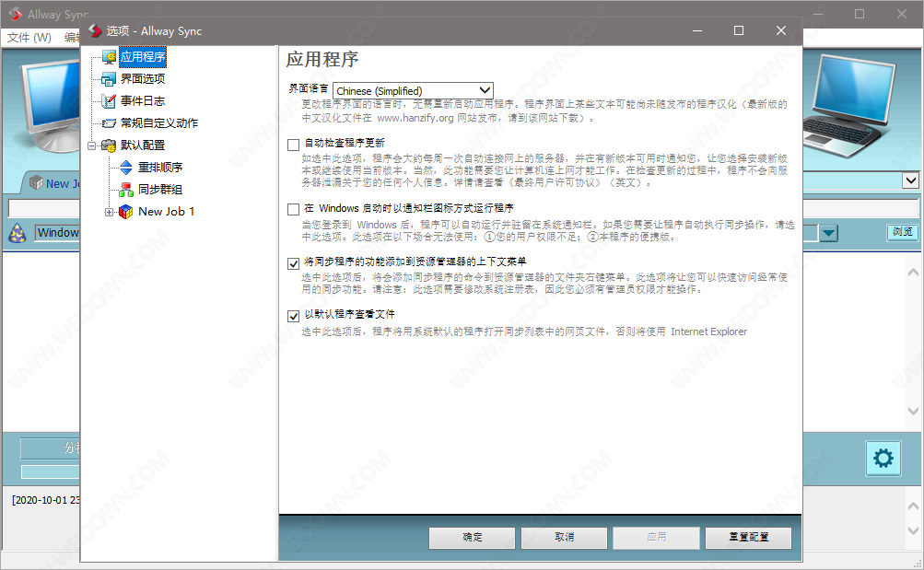Select 事件日志 in options tree
This screenshot has height=570, width=924.
coord(143,100)
